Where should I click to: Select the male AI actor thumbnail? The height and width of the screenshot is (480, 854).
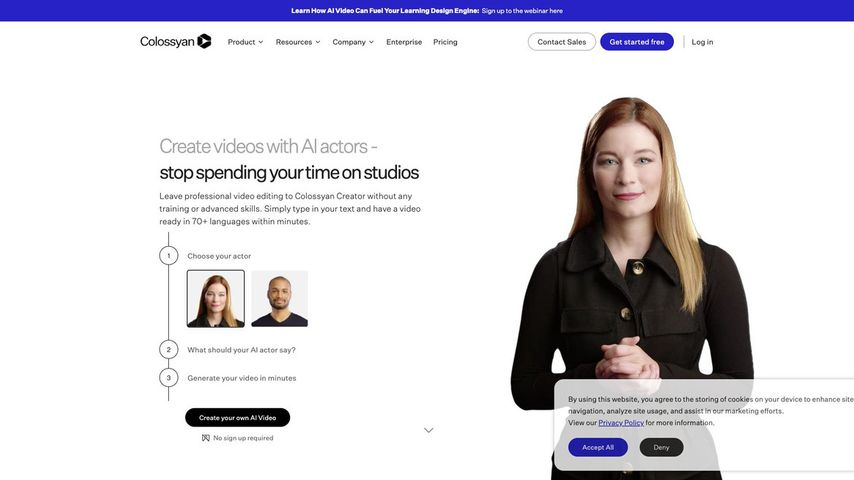279,299
